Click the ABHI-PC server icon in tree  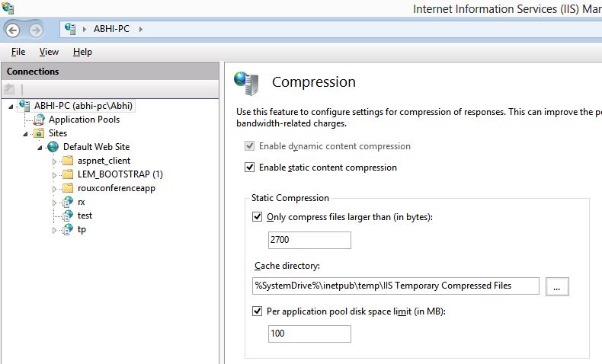pyautogui.click(x=24, y=106)
